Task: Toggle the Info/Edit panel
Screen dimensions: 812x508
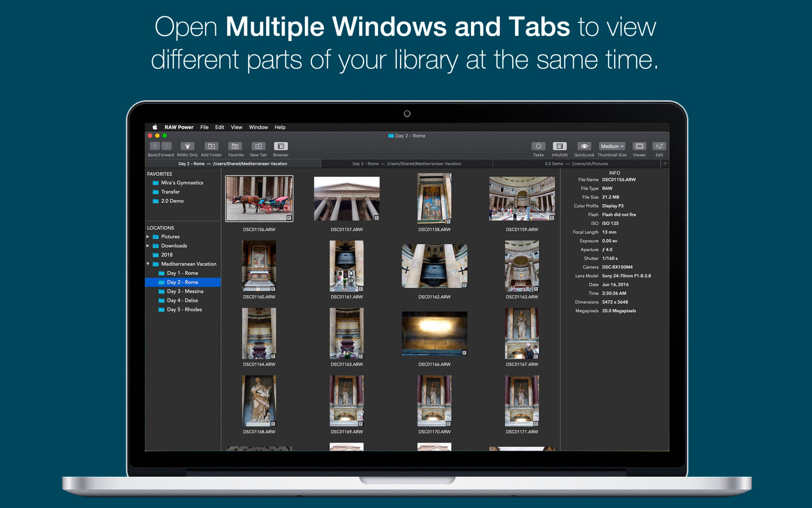Action: tap(559, 146)
